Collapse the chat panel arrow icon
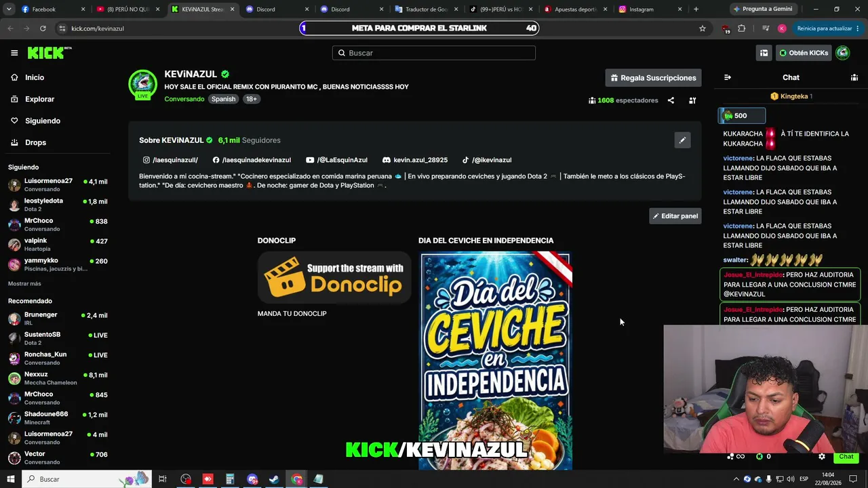 [728, 77]
